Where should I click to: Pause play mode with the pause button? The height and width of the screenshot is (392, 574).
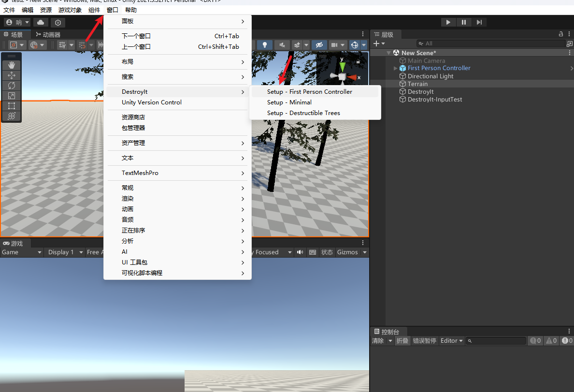pyautogui.click(x=464, y=22)
